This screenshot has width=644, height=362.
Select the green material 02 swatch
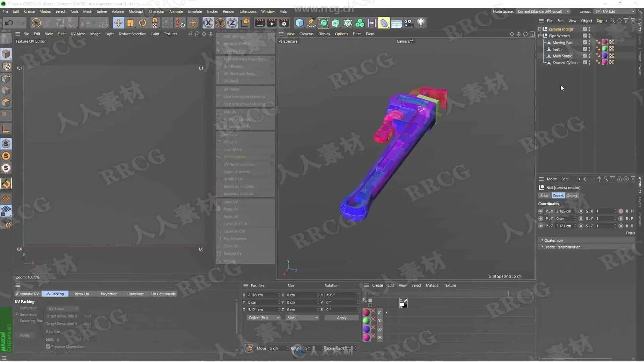coord(366,321)
